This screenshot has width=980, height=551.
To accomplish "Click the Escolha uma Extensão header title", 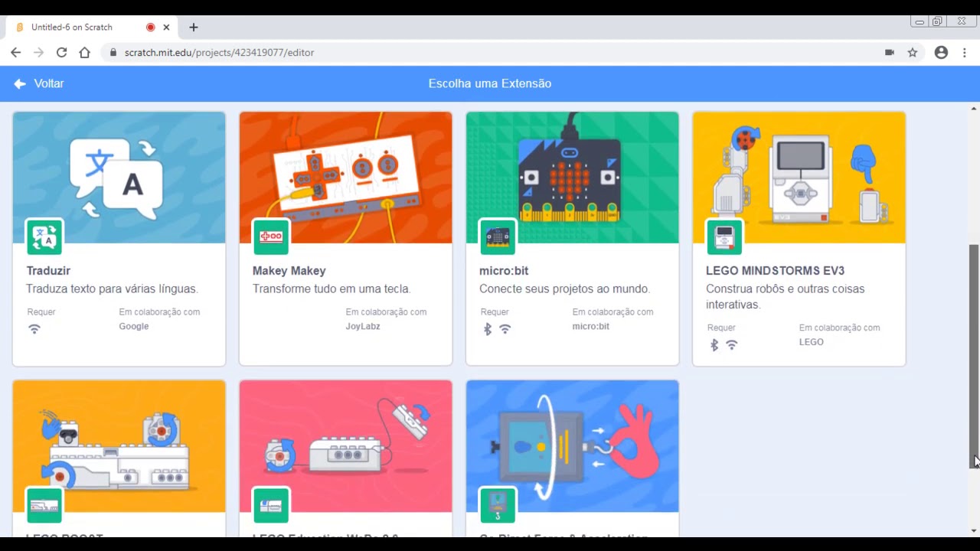I will click(490, 83).
